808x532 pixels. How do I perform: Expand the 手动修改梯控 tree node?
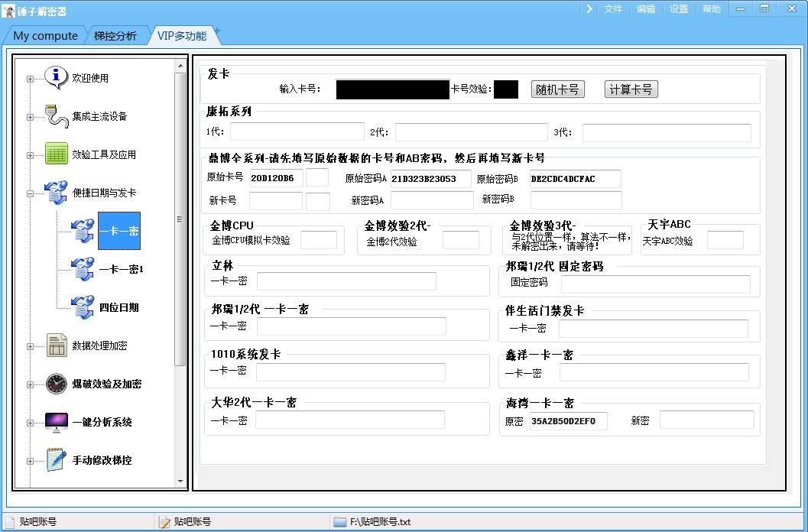pos(30,462)
